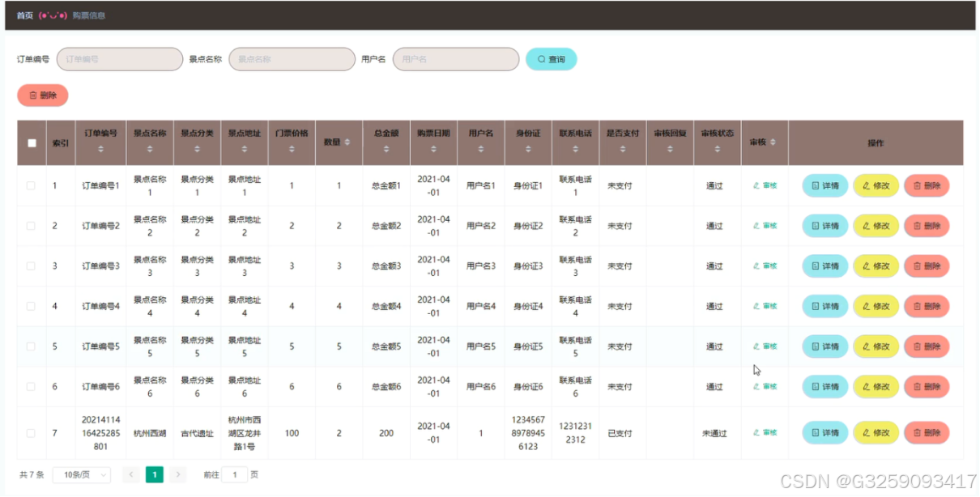Click 购票信息 breadcrumb item
Screen dimensions: 980x497
[88, 15]
